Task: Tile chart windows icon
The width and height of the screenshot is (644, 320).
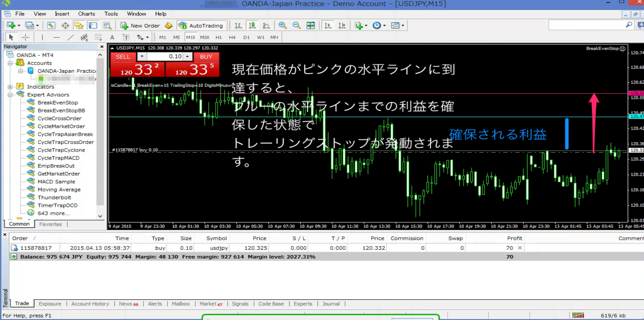Action: point(311,25)
